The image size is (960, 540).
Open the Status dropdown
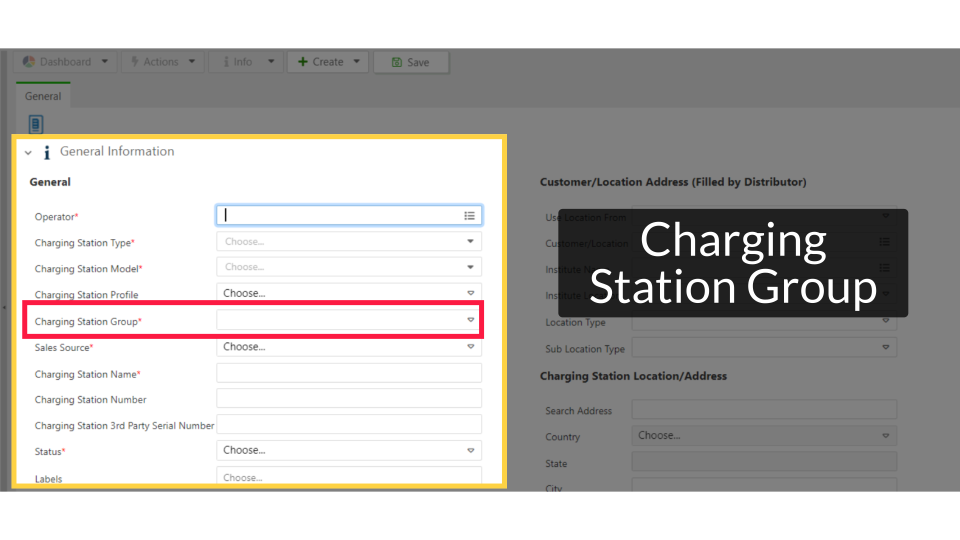coord(349,450)
